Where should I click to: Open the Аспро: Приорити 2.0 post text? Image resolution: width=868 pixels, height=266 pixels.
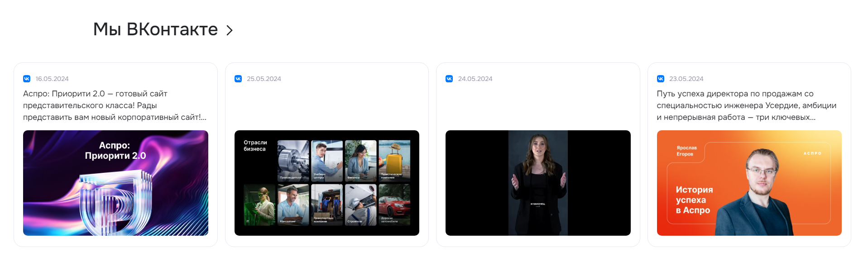[115, 105]
